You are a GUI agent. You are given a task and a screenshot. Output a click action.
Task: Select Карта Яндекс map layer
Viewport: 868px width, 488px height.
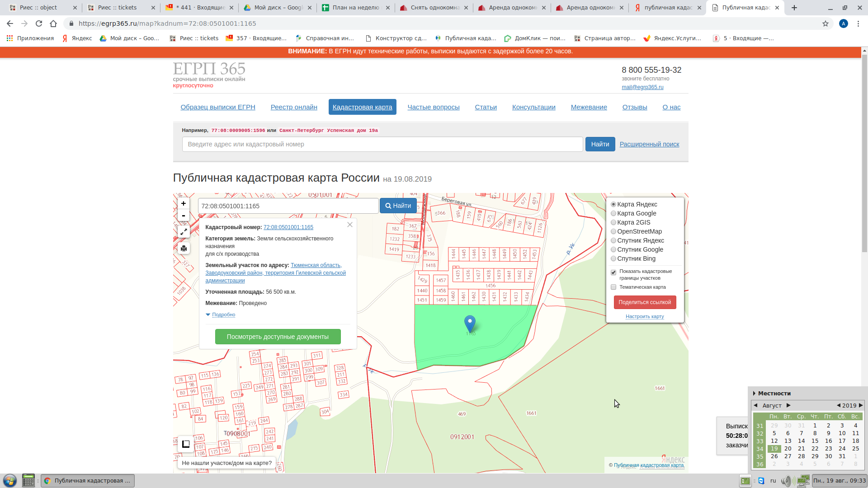click(613, 204)
